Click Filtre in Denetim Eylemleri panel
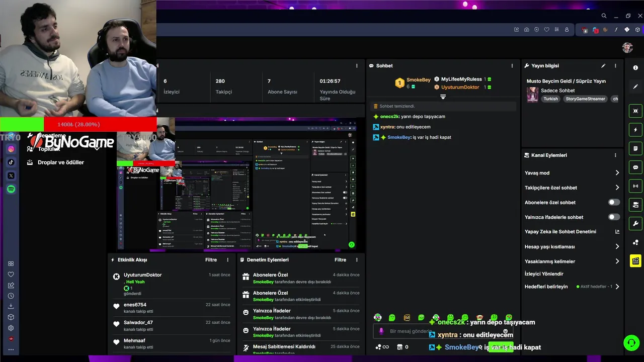 click(x=340, y=260)
